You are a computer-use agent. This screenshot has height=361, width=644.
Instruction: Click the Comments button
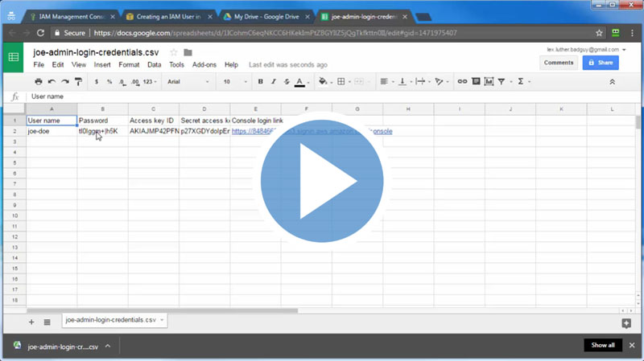[x=559, y=62]
